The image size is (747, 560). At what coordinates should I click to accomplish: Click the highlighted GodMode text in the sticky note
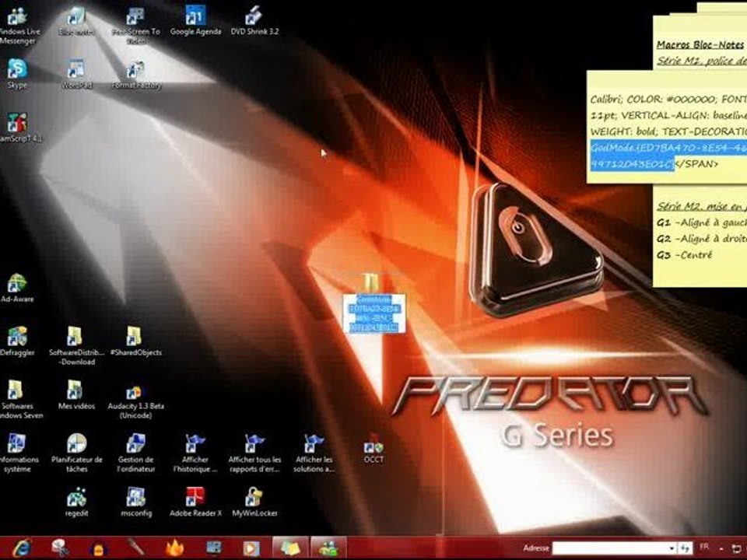[668, 156]
